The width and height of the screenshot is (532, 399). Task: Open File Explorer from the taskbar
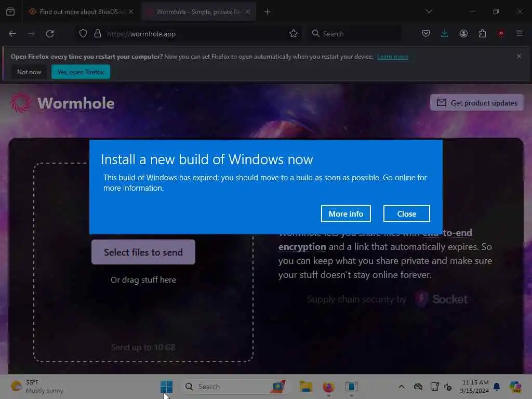(x=305, y=387)
